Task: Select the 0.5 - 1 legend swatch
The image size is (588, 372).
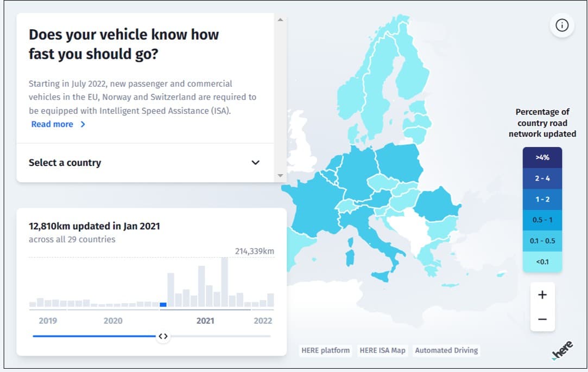Action: click(542, 220)
